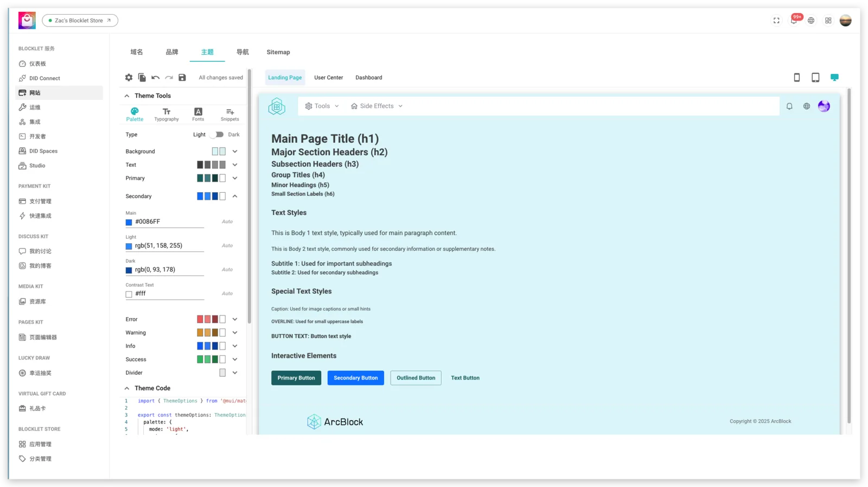Image resolution: width=868 pixels, height=487 pixels.
Task: Expand Error color options
Action: (x=235, y=319)
